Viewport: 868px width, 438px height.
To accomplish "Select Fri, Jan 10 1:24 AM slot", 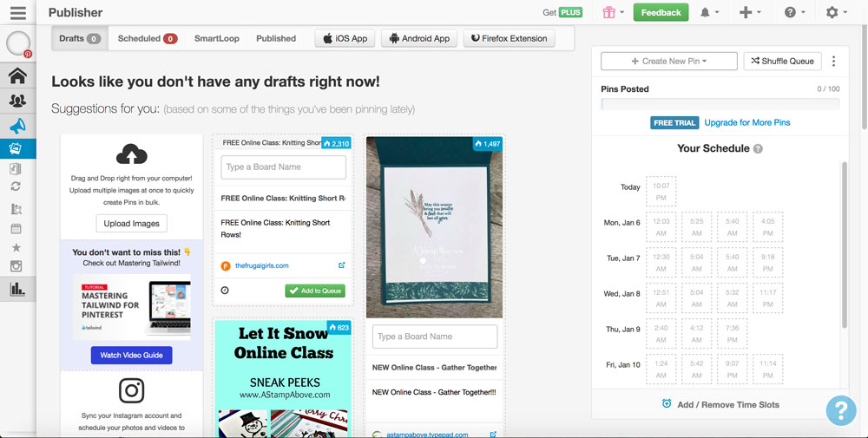I will click(x=661, y=369).
